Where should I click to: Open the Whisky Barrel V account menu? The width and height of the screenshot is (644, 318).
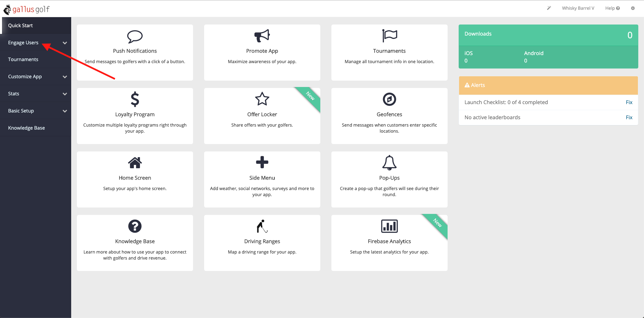578,8
